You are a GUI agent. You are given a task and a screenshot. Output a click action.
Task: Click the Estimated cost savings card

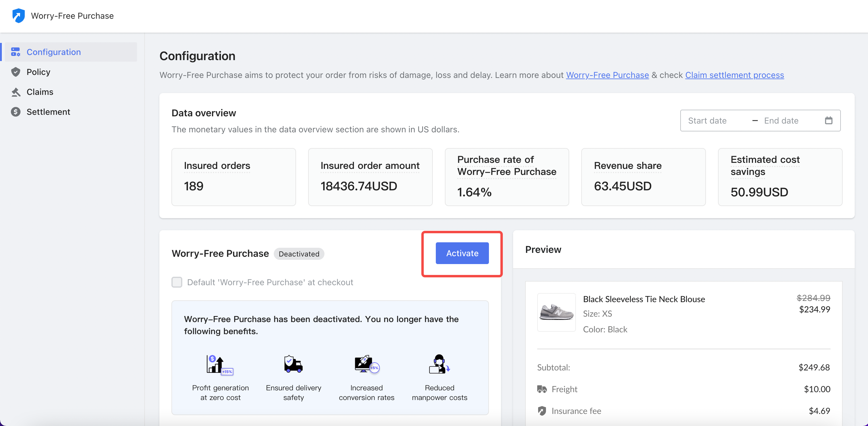pyautogui.click(x=780, y=177)
